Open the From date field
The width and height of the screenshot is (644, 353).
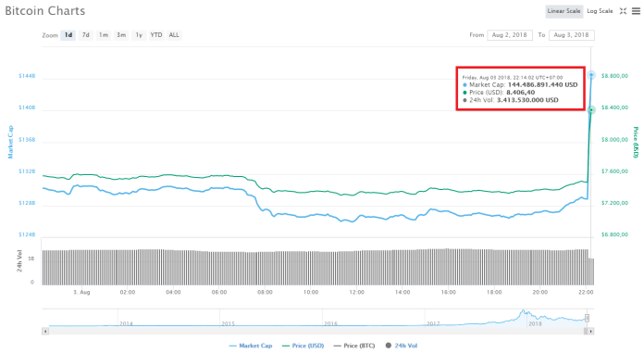pyautogui.click(x=510, y=35)
